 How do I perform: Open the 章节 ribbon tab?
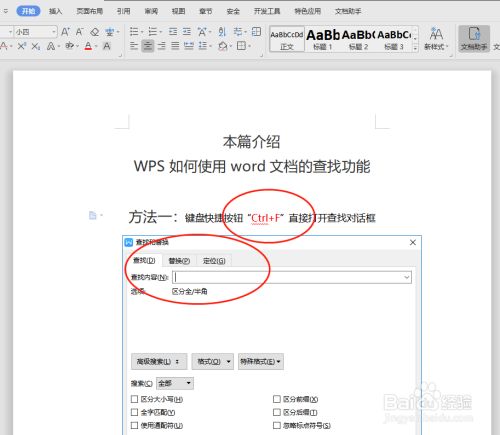click(x=206, y=11)
